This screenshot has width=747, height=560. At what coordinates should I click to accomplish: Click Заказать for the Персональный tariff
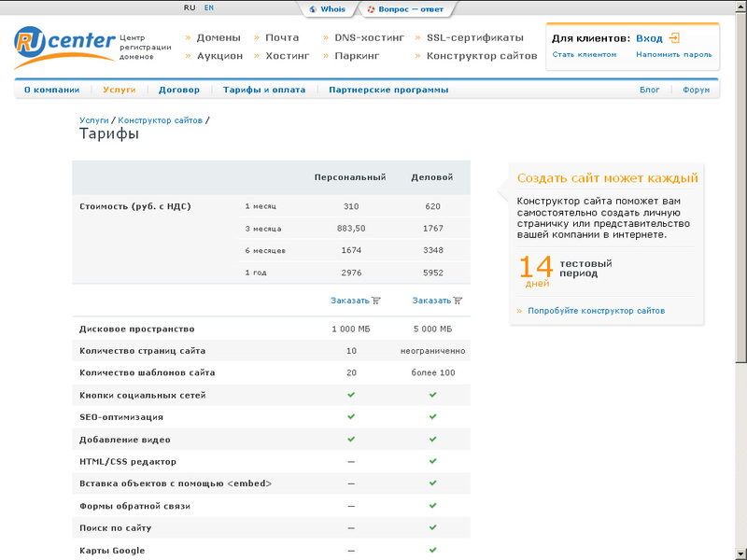[350, 301]
